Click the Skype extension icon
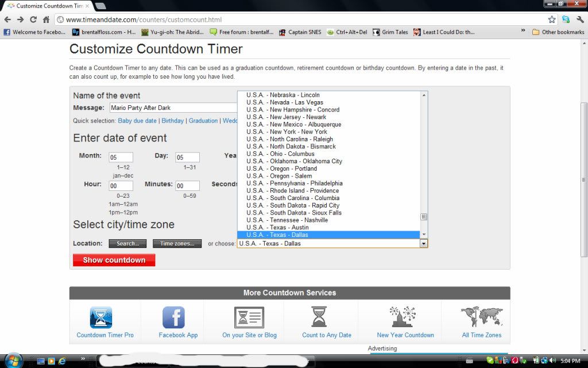This screenshot has height=368, width=588. [566, 20]
